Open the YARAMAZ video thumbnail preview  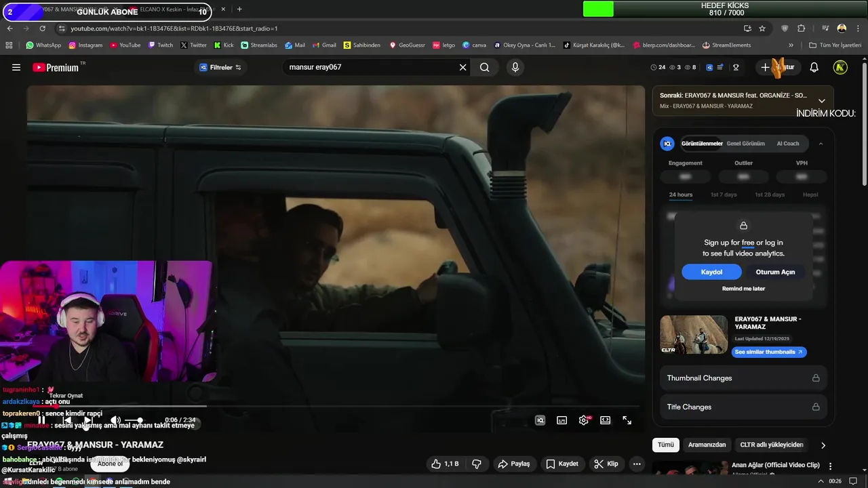pyautogui.click(x=694, y=335)
